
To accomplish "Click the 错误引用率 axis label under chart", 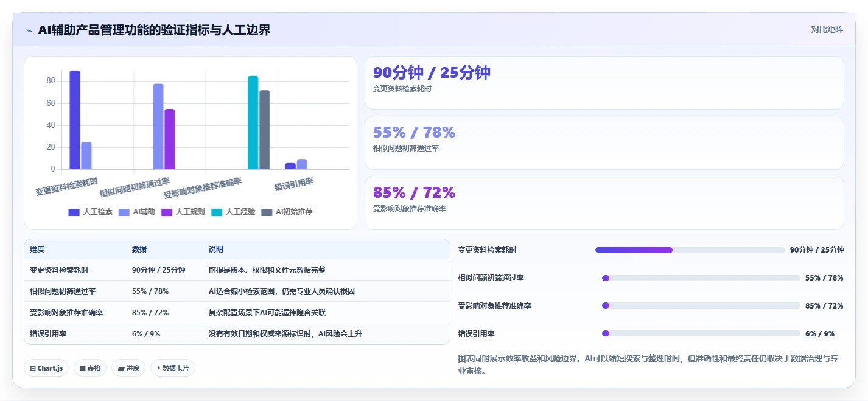I will tap(294, 183).
